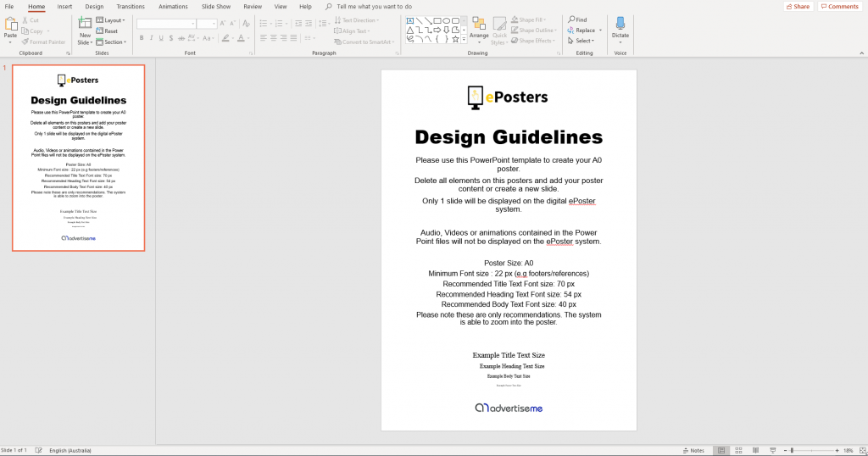Select slide 1 thumbnail

(x=79, y=158)
